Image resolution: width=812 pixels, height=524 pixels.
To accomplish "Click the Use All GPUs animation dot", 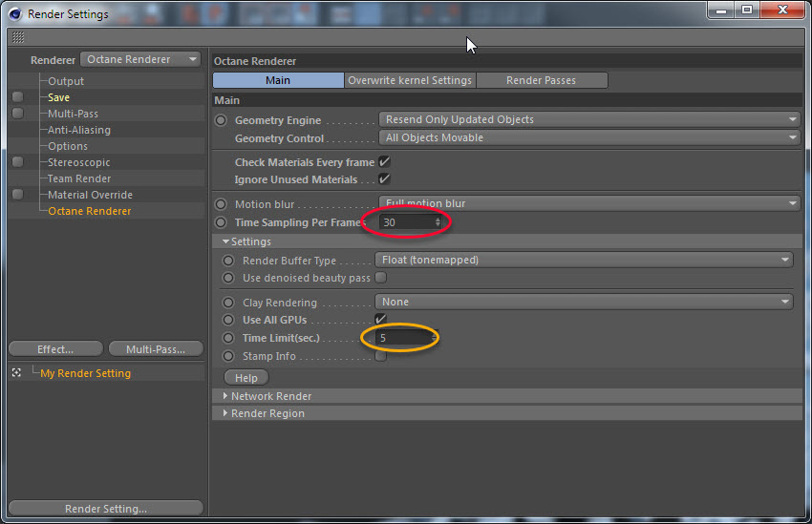I will click(x=228, y=320).
